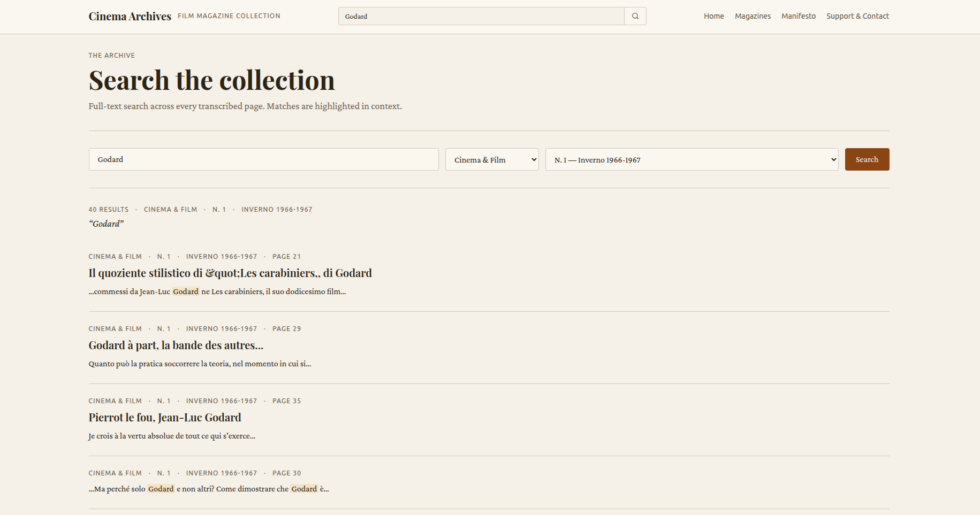This screenshot has height=515, width=980.
Task: Click THE ARCHIVE eyebrow label
Action: coord(112,56)
